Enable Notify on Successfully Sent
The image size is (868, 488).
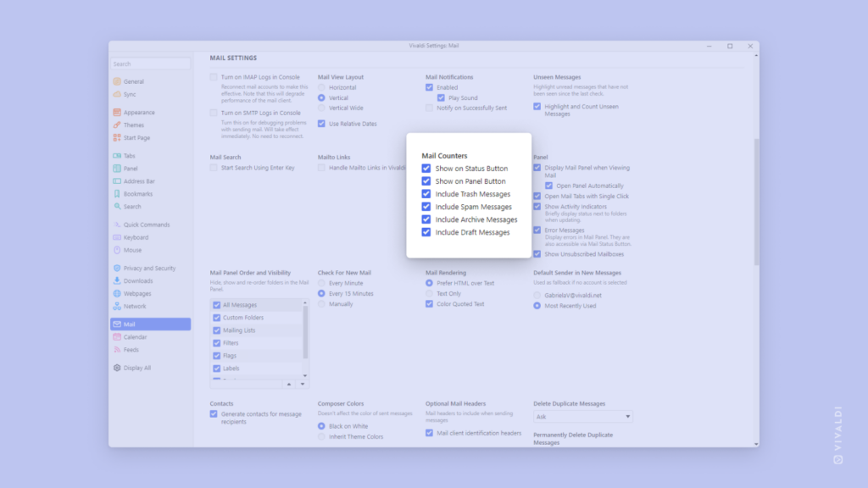tap(429, 108)
